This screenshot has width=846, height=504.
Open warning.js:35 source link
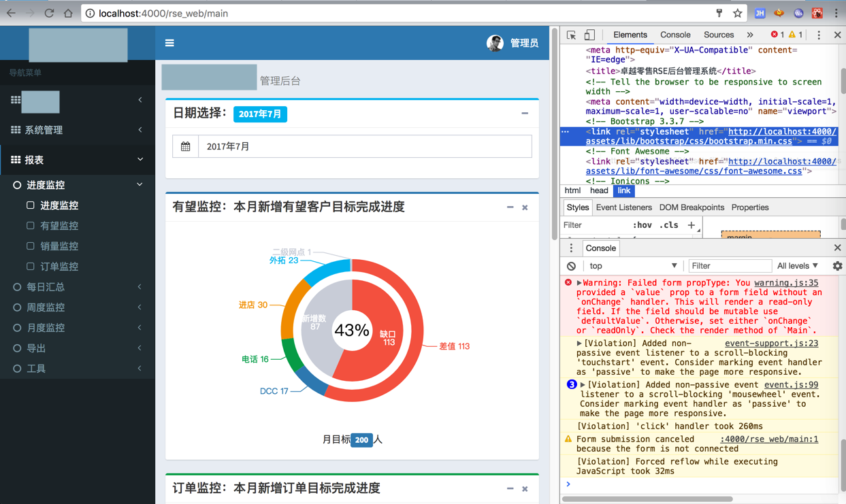pos(786,283)
